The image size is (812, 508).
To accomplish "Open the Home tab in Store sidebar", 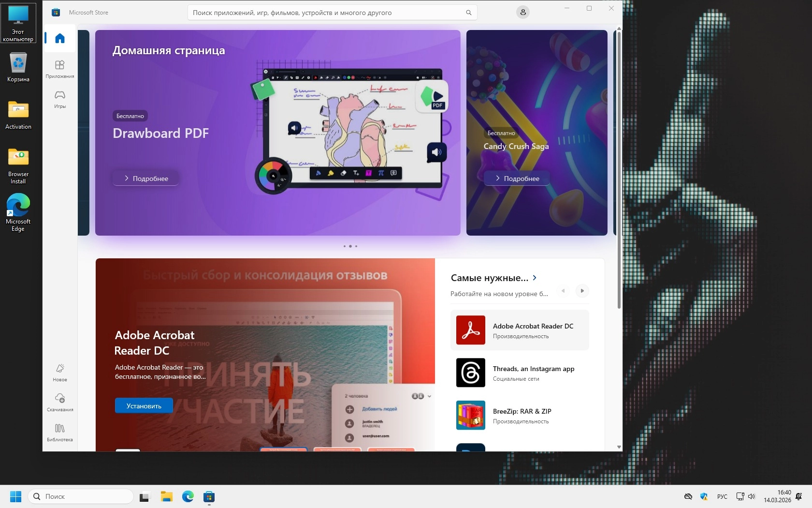I will click(x=60, y=39).
